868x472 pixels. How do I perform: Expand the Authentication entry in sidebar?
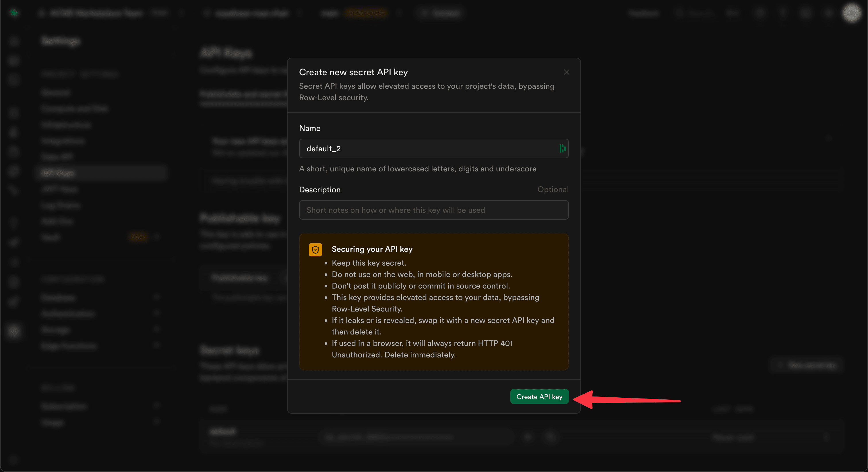(x=68, y=314)
